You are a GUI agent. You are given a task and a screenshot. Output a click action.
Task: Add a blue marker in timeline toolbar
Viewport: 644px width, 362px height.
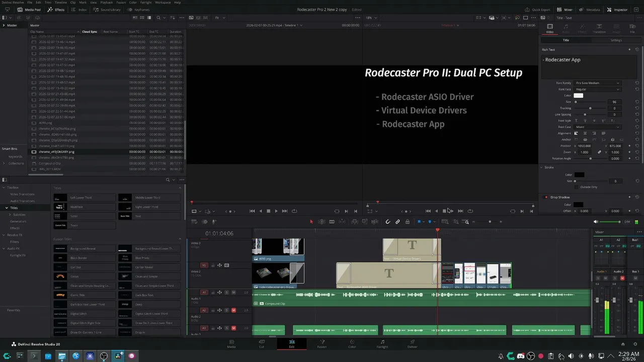click(x=429, y=222)
